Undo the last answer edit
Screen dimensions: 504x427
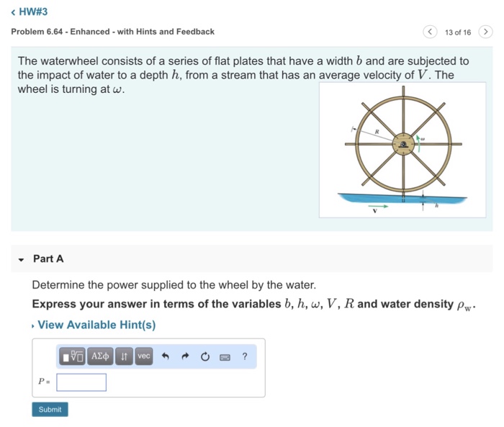(x=165, y=356)
